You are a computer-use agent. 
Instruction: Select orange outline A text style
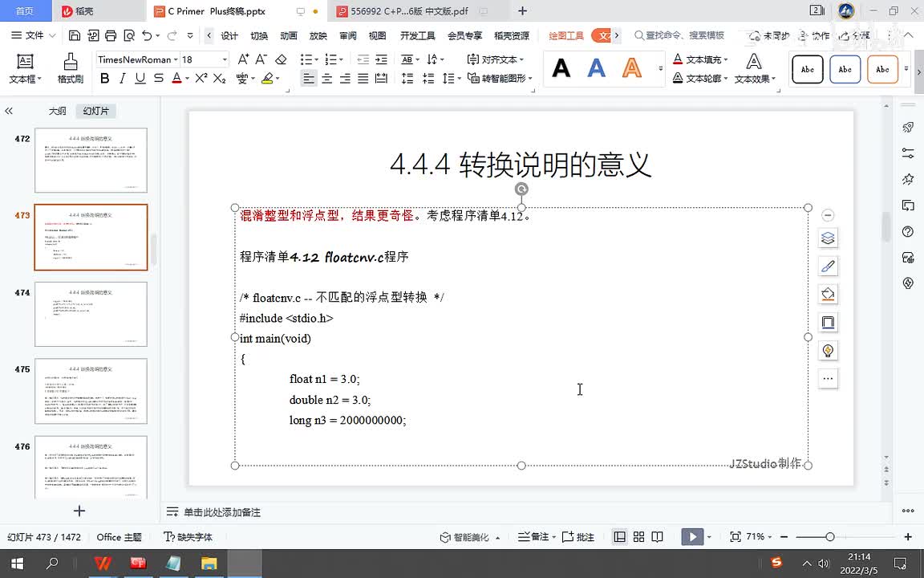[632, 68]
